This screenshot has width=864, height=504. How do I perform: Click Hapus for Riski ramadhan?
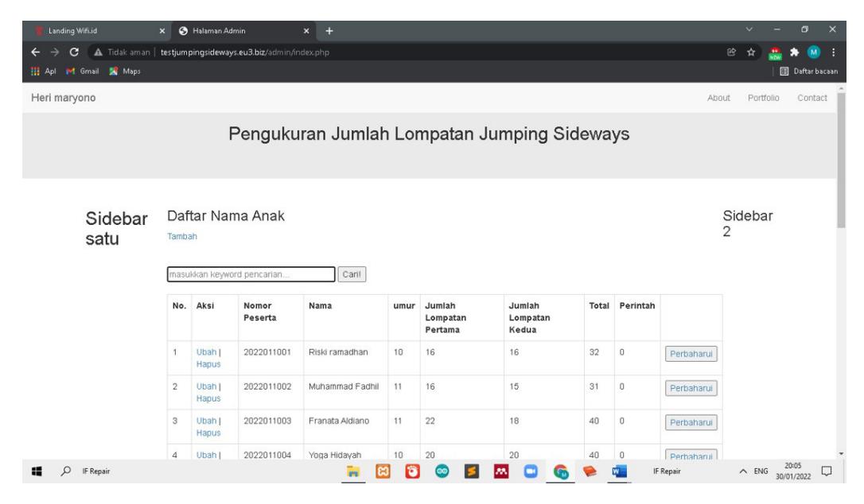[208, 365]
